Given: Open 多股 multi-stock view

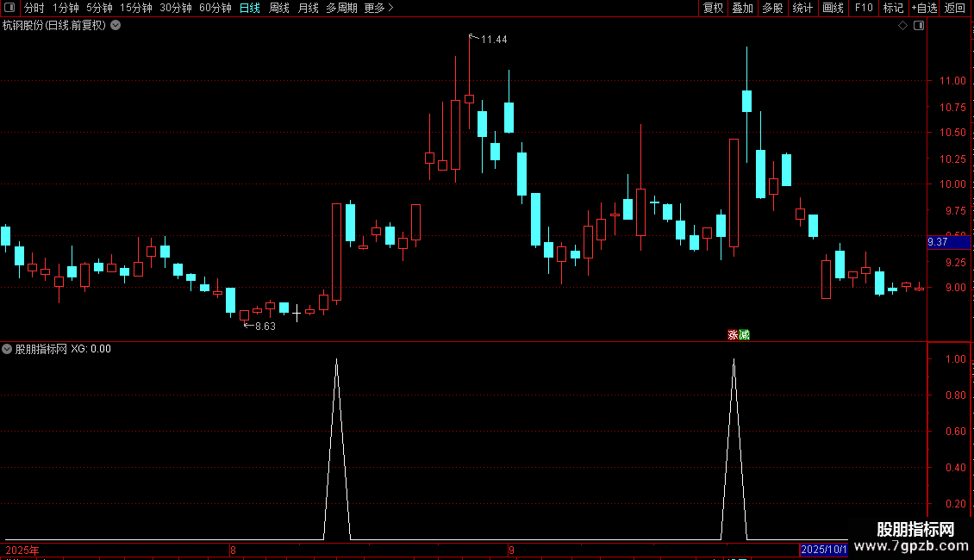Looking at the screenshot, I should coord(772,8).
